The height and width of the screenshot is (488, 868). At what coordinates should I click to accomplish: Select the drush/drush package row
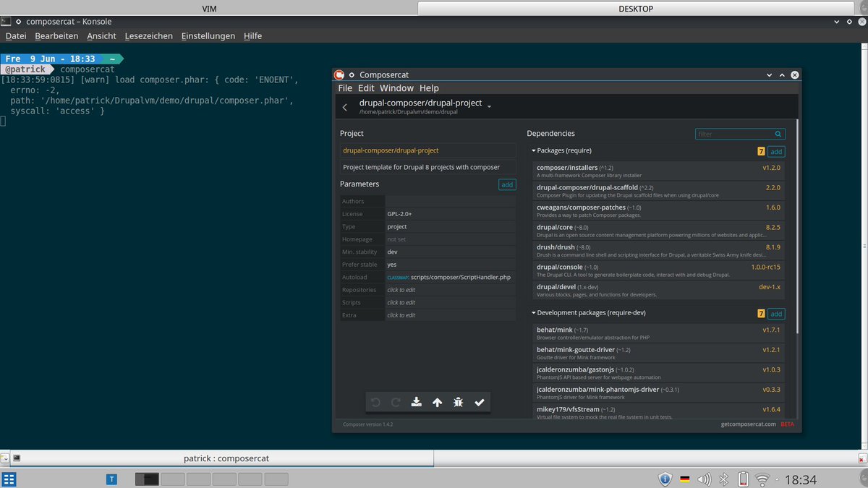point(659,250)
